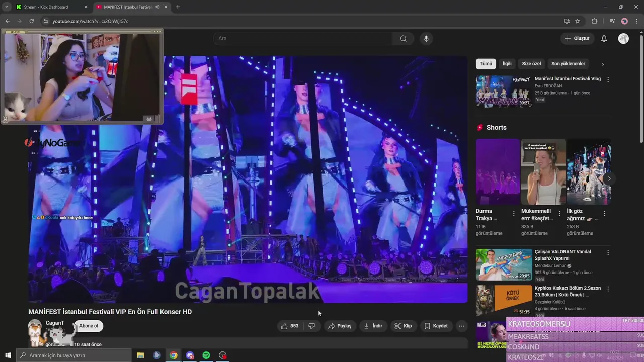Viewport: 644px width, 362px height.
Task: Select Son yüklenenler filter chip
Action: [x=568, y=64]
